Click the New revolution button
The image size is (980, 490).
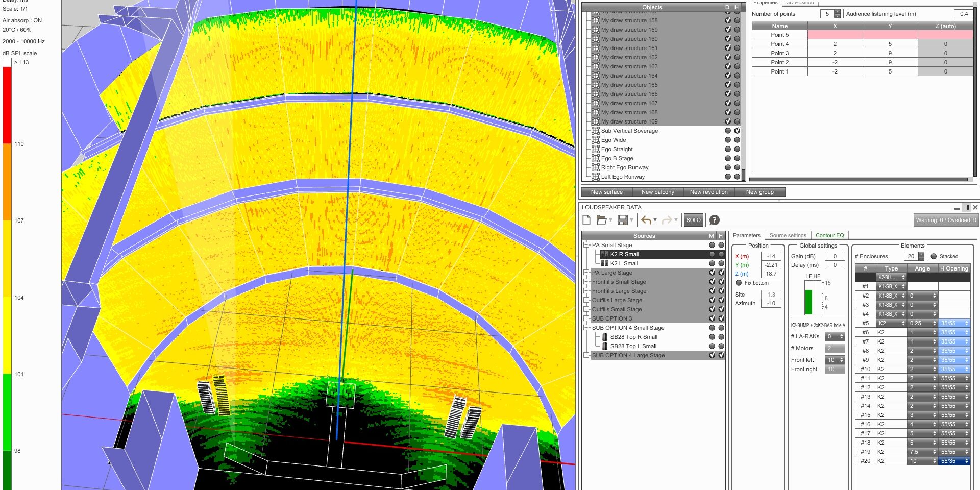[x=709, y=192]
